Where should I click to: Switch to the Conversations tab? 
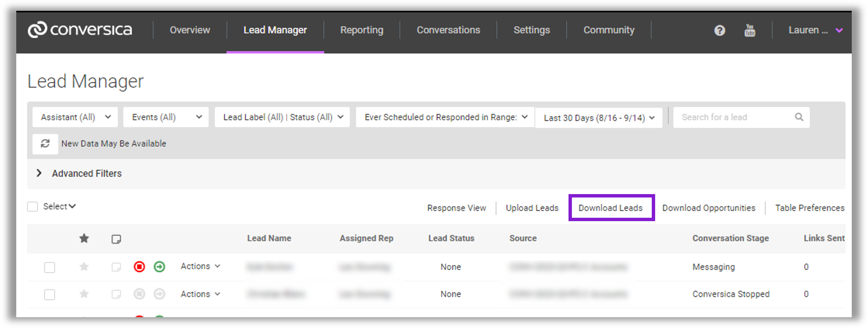pyautogui.click(x=448, y=30)
